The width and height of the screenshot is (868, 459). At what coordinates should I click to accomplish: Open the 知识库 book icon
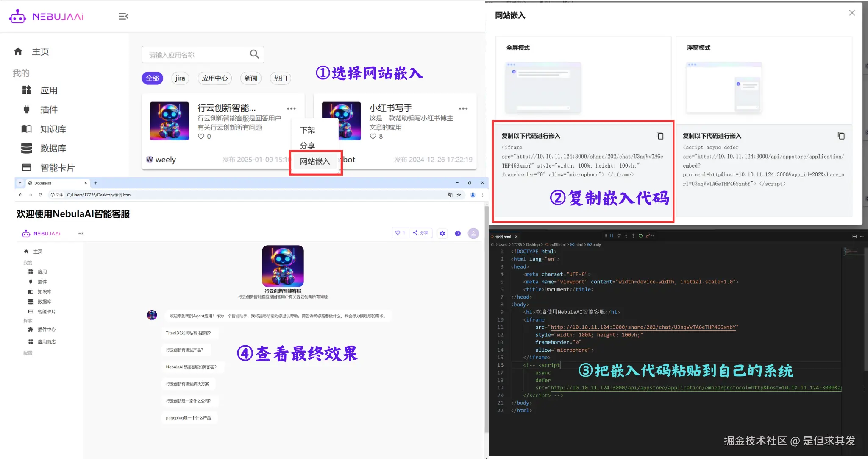click(26, 129)
